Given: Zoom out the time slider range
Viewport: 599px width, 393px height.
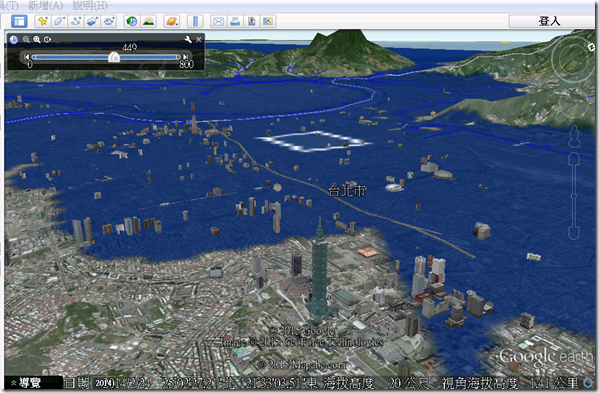Looking at the screenshot, I should click(26, 39).
